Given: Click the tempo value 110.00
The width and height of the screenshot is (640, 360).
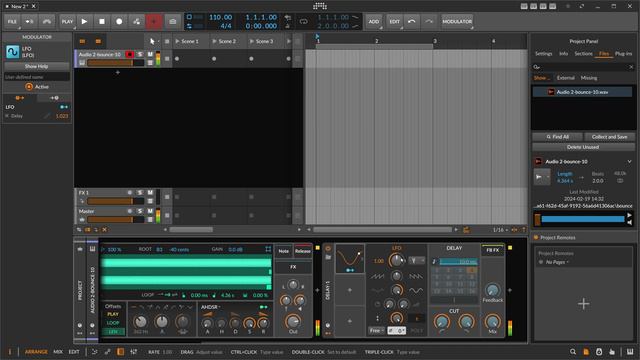Looking at the screenshot, I should [220, 17].
